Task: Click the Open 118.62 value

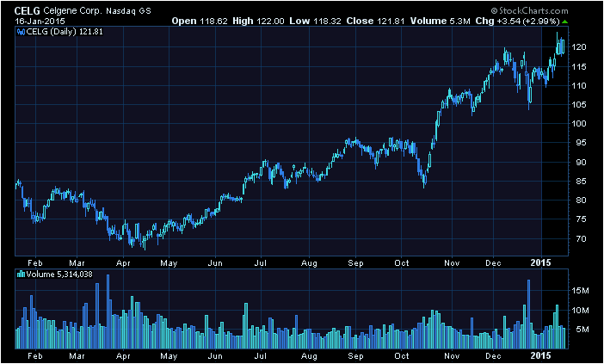Action: [x=200, y=21]
